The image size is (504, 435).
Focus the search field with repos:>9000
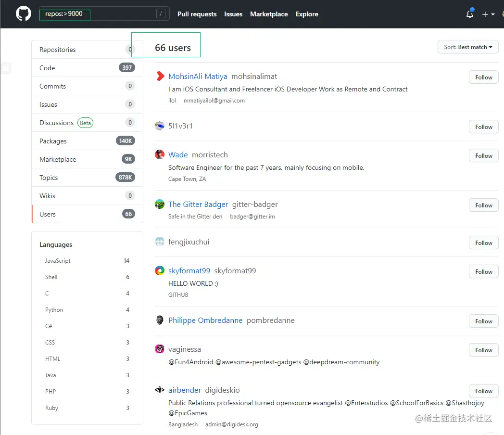pyautogui.click(x=104, y=13)
